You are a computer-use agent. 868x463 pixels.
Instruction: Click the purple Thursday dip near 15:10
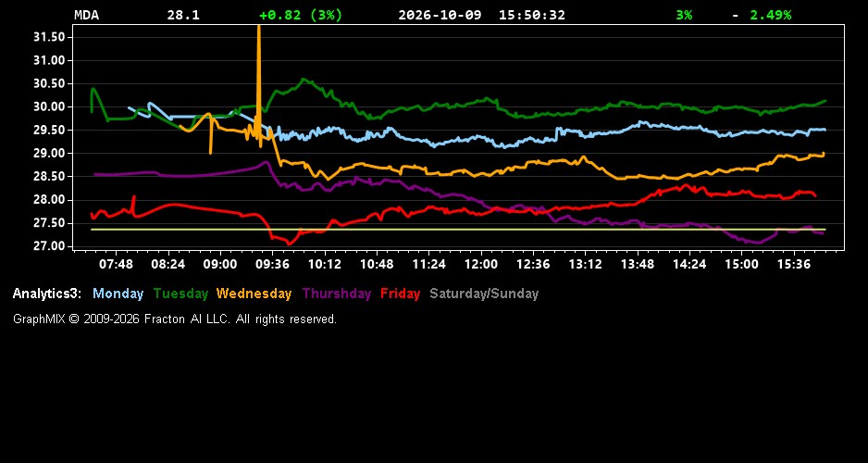coord(757,242)
